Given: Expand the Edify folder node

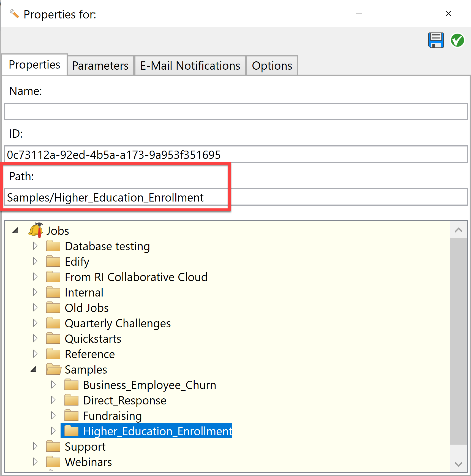Looking at the screenshot, I should click(x=35, y=261).
